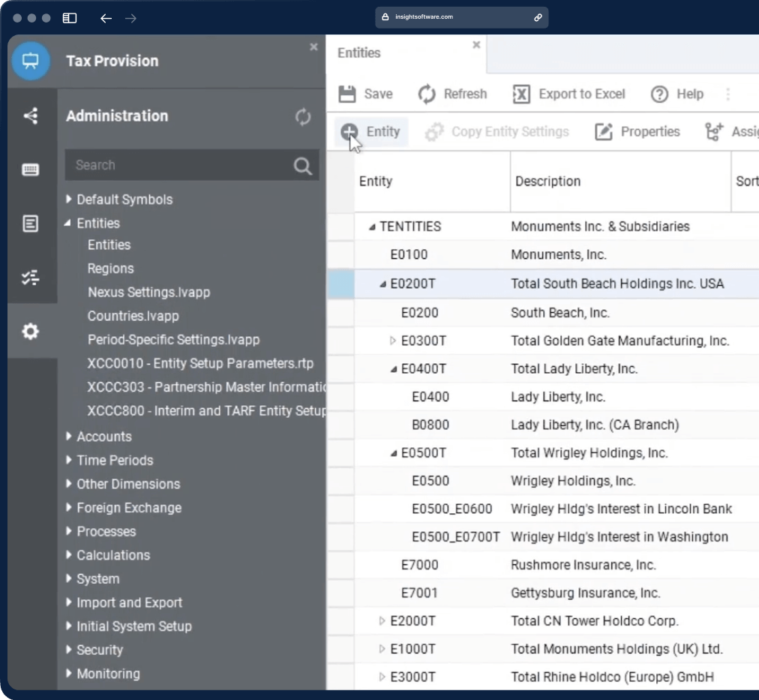The image size is (759, 700).
Task: Collapse the E0200T row
Action: point(382,284)
